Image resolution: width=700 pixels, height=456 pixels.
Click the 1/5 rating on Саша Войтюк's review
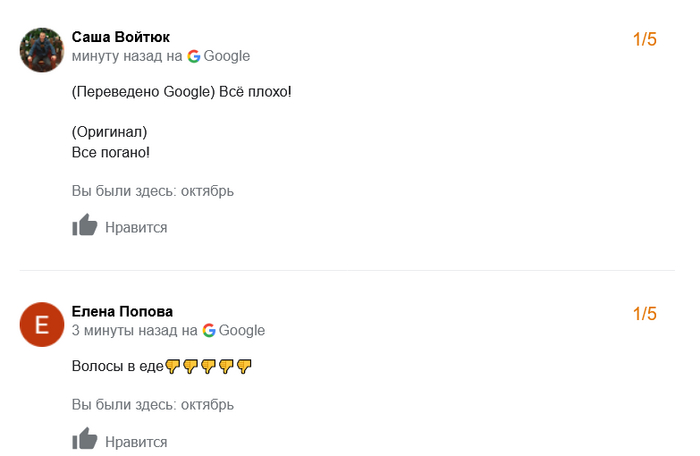(644, 40)
